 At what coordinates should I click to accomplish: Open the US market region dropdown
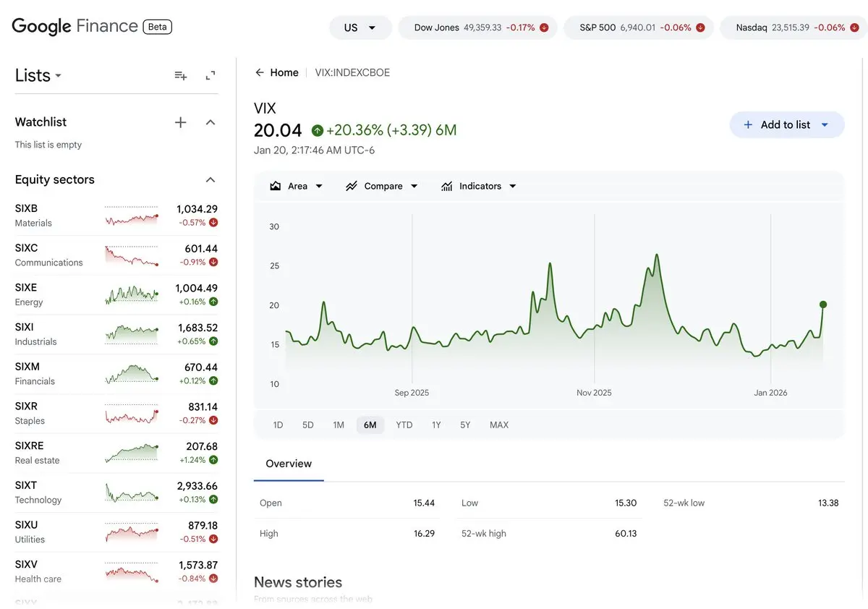360,27
